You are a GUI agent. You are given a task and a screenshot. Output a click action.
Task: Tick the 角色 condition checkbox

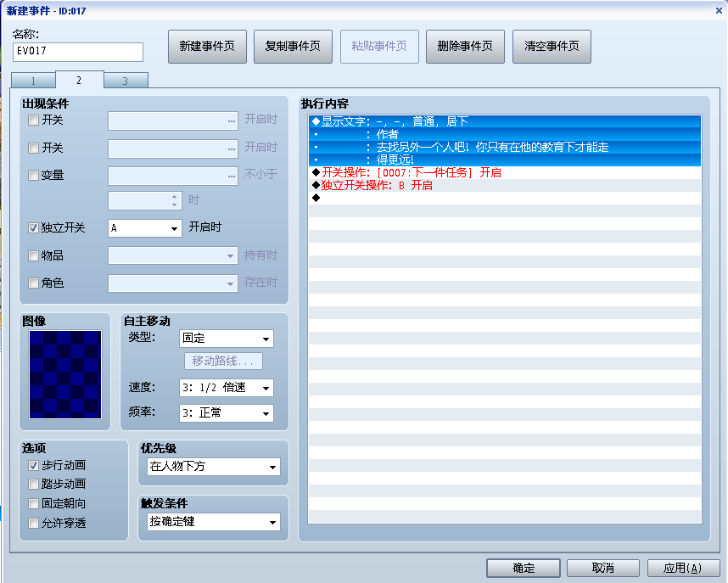[x=33, y=283]
